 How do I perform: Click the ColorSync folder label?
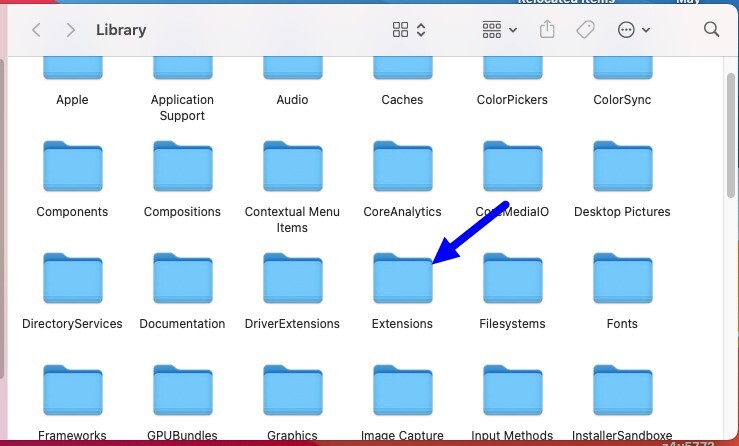(622, 100)
